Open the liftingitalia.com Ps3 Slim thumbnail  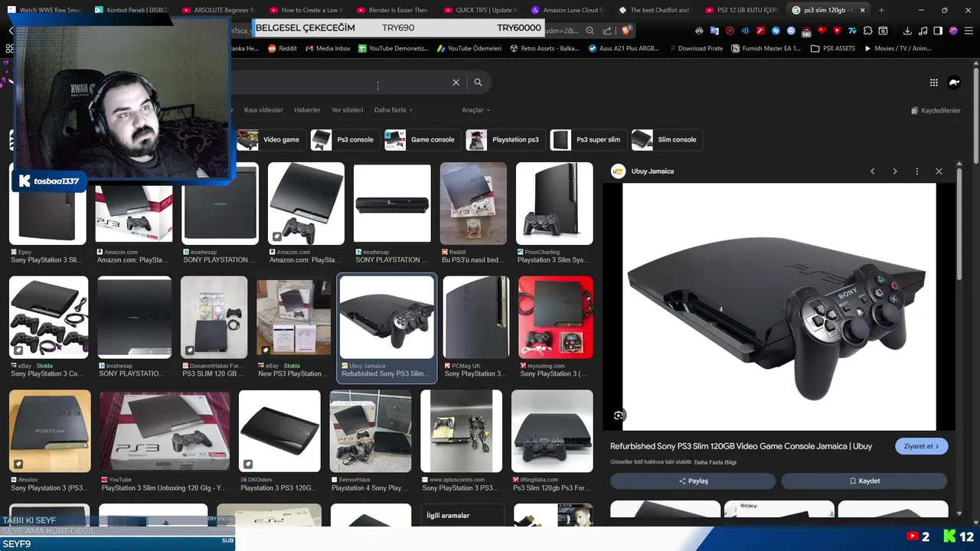pyautogui.click(x=552, y=431)
